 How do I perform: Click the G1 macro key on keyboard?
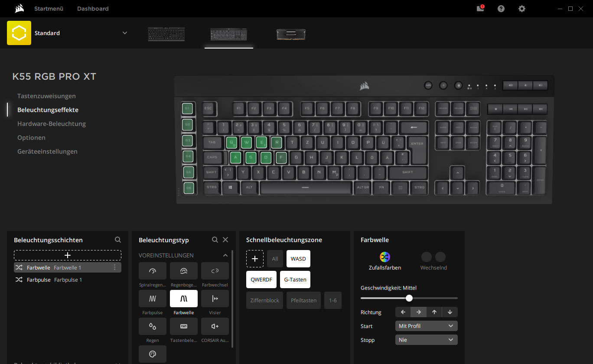[x=188, y=108]
